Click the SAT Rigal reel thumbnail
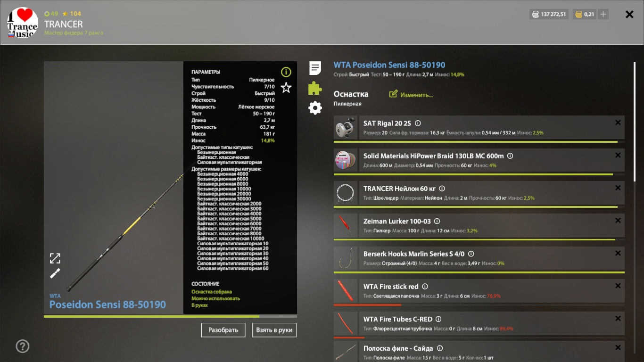 [346, 128]
